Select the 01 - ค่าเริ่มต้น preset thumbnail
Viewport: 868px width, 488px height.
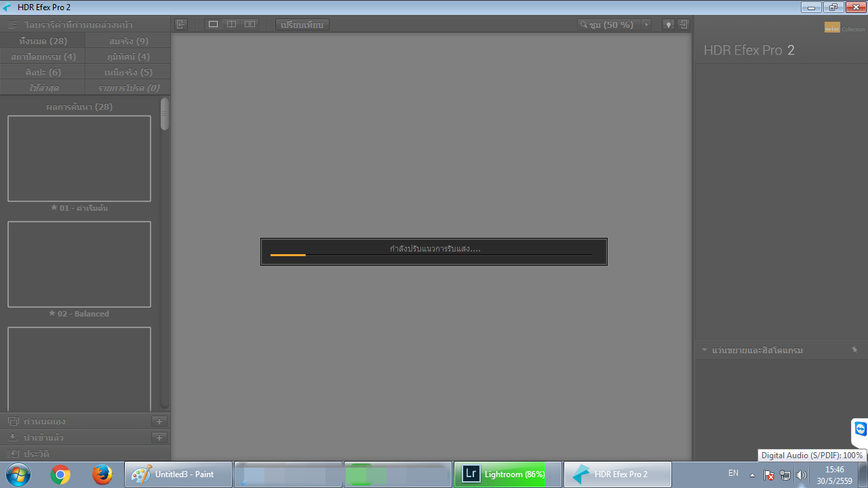coord(79,159)
